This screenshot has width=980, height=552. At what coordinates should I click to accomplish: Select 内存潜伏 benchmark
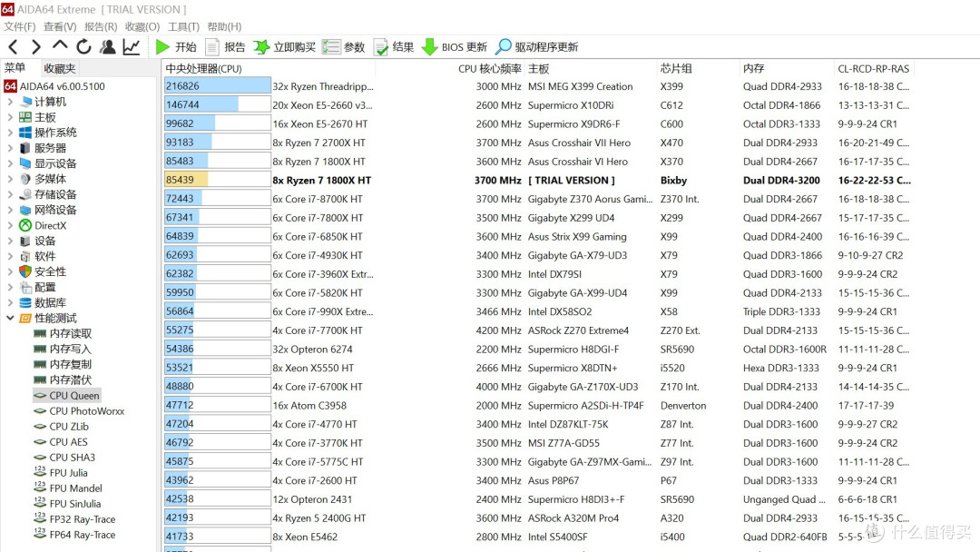(63, 379)
